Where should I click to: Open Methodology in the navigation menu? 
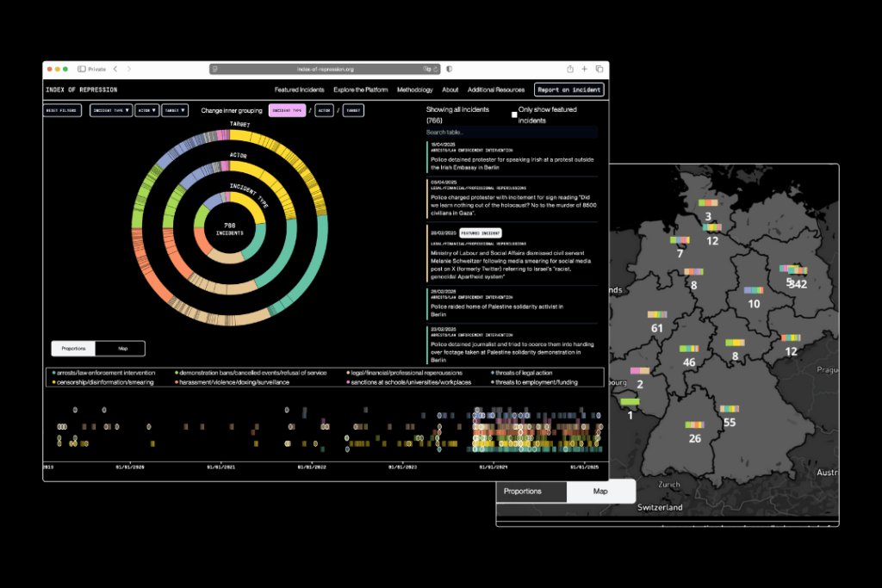[x=414, y=90]
